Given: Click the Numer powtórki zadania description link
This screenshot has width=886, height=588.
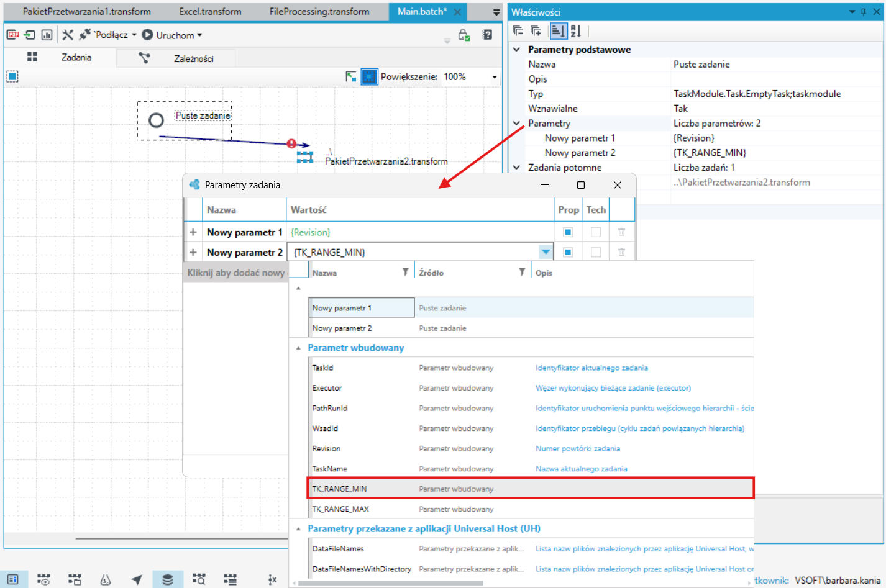Looking at the screenshot, I should (x=578, y=449).
